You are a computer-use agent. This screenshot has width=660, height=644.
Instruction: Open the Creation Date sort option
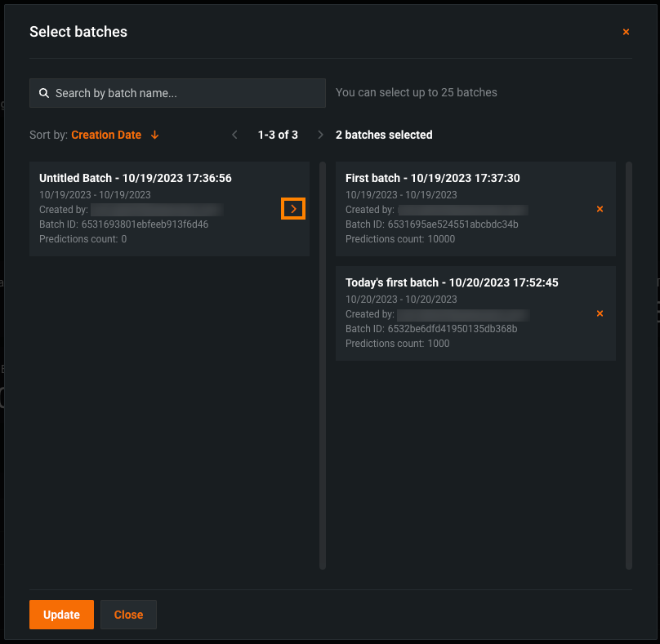106,135
